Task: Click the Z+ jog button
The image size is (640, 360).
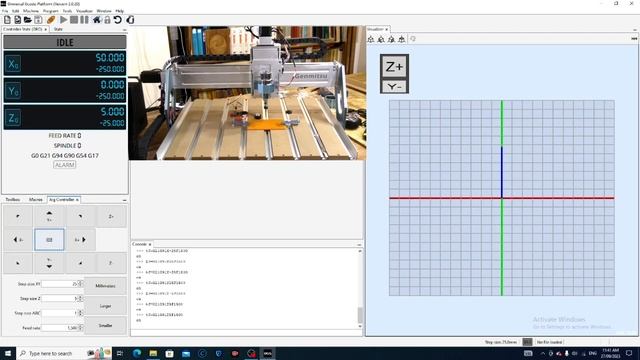Action: click(x=111, y=216)
